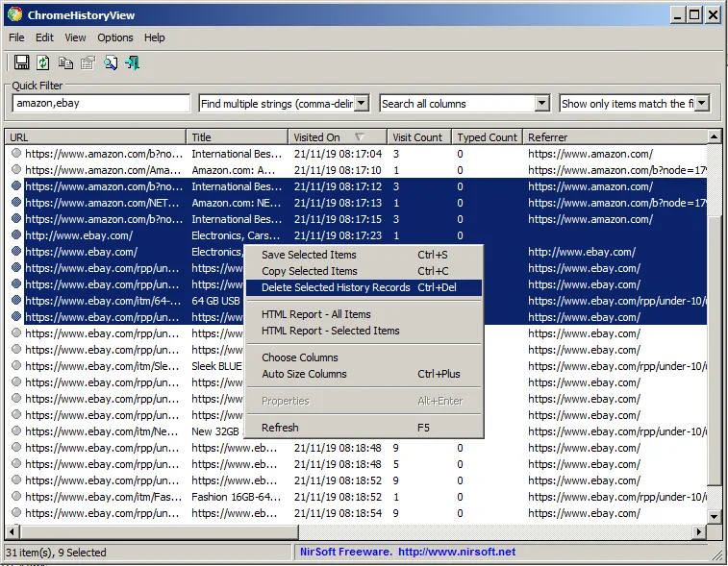The width and height of the screenshot is (728, 566).
Task: Choose Save Selected Items in context menu
Action: (x=364, y=255)
